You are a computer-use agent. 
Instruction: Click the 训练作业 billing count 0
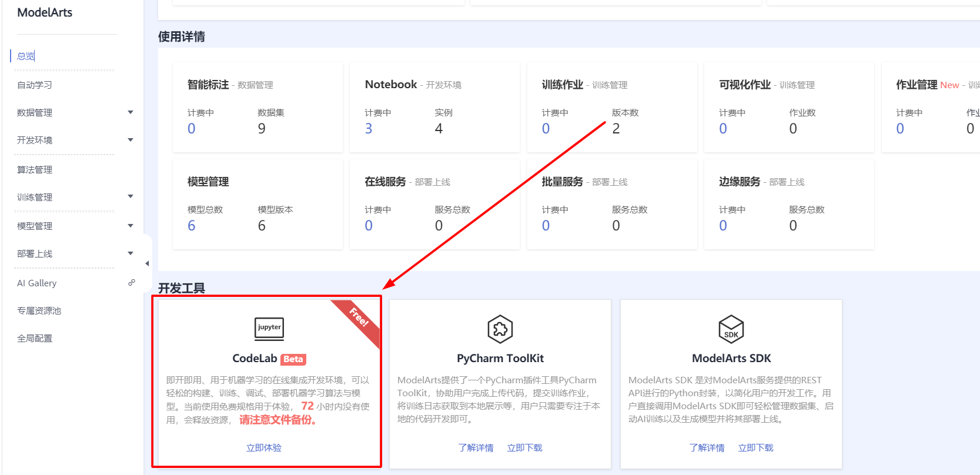(546, 129)
